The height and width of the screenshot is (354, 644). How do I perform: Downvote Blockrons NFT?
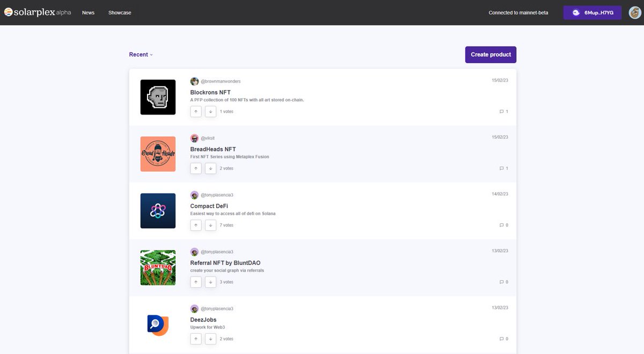(x=210, y=112)
